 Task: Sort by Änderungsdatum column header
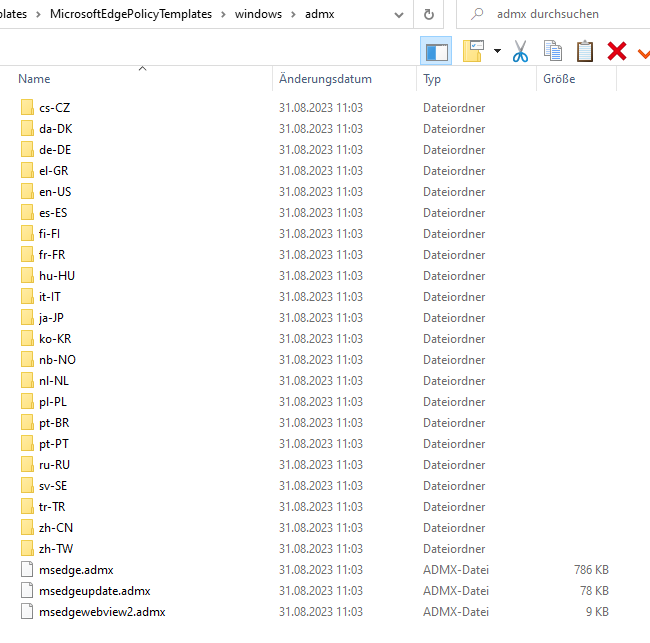point(325,79)
